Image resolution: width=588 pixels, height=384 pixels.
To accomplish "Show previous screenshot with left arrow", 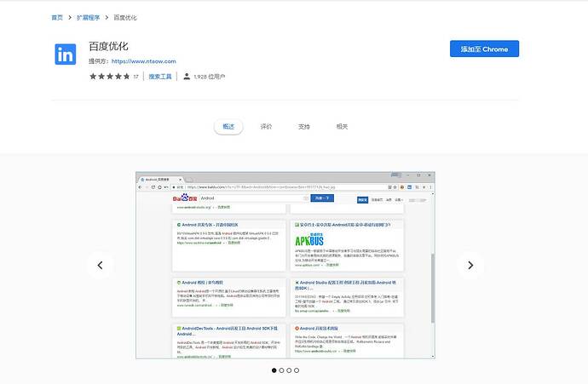I will click(x=100, y=266).
